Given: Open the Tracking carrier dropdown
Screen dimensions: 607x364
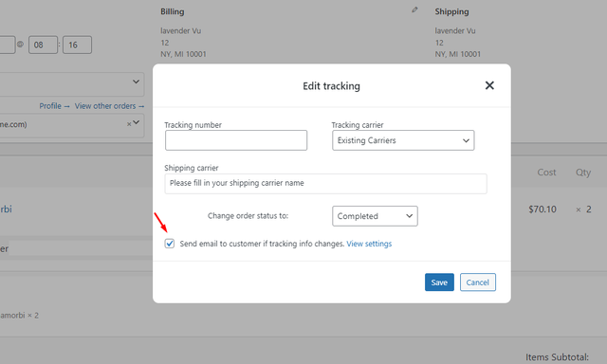Looking at the screenshot, I should (403, 140).
